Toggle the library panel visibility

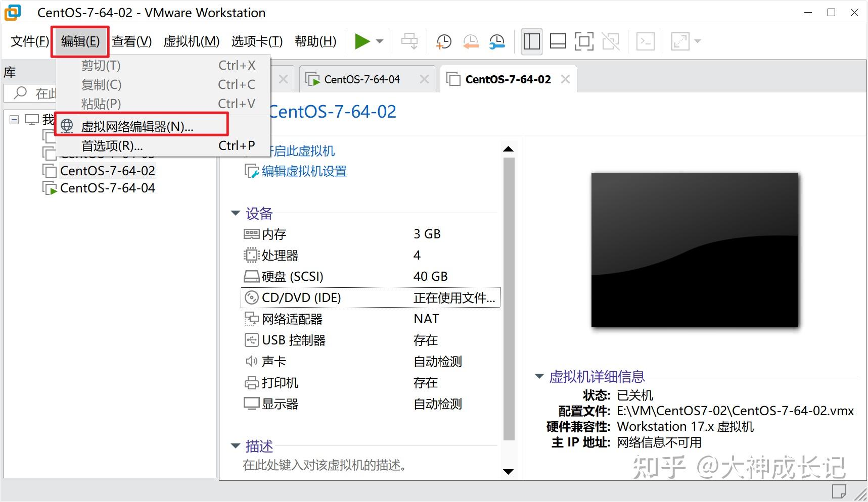pos(531,41)
